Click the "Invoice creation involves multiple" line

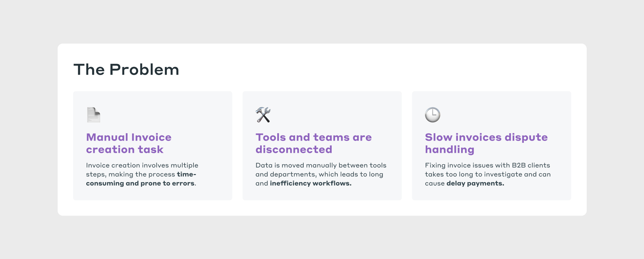click(x=142, y=165)
